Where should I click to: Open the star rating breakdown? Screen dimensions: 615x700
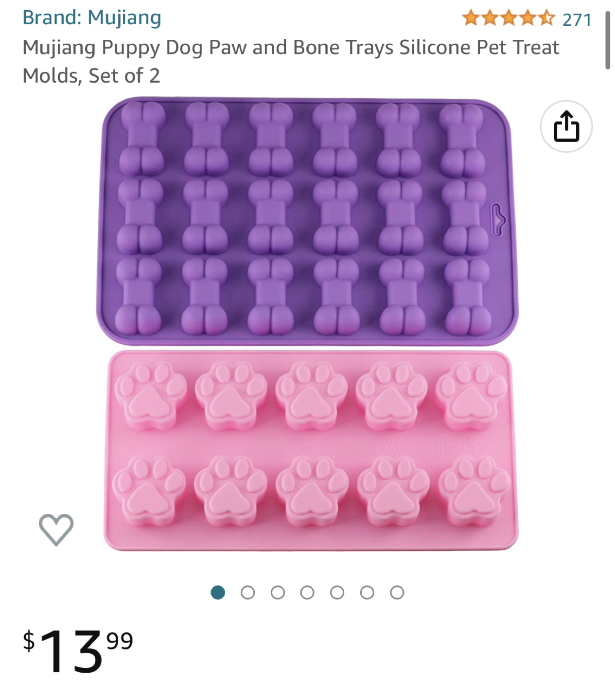pos(509,19)
